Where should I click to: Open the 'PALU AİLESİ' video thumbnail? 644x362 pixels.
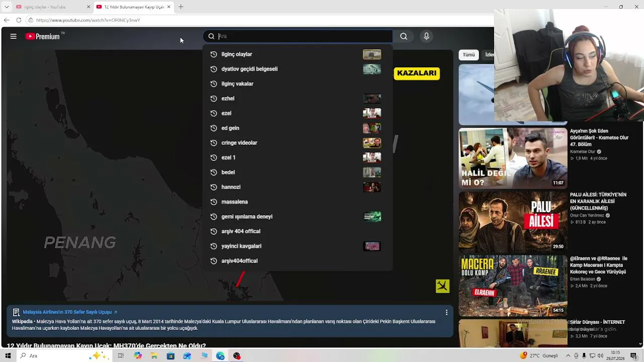(513, 222)
